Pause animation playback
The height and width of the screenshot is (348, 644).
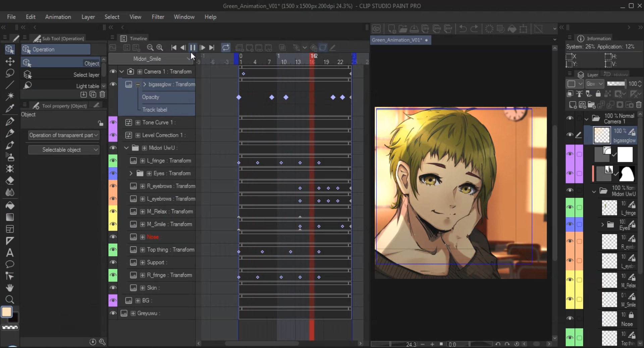tap(193, 48)
